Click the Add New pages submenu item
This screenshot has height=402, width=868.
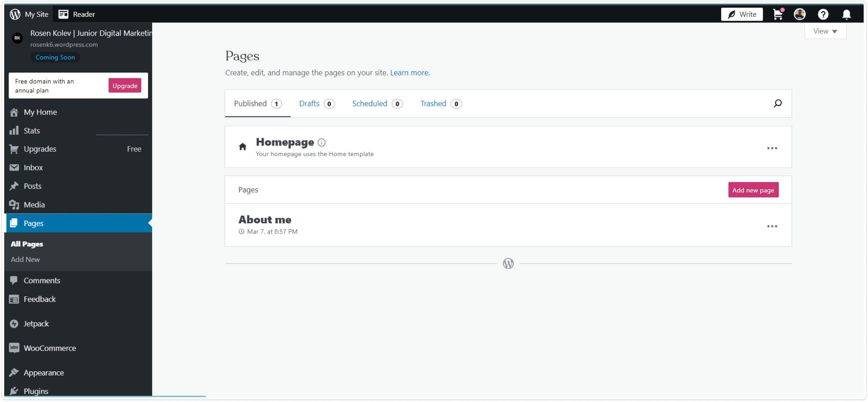click(x=25, y=259)
